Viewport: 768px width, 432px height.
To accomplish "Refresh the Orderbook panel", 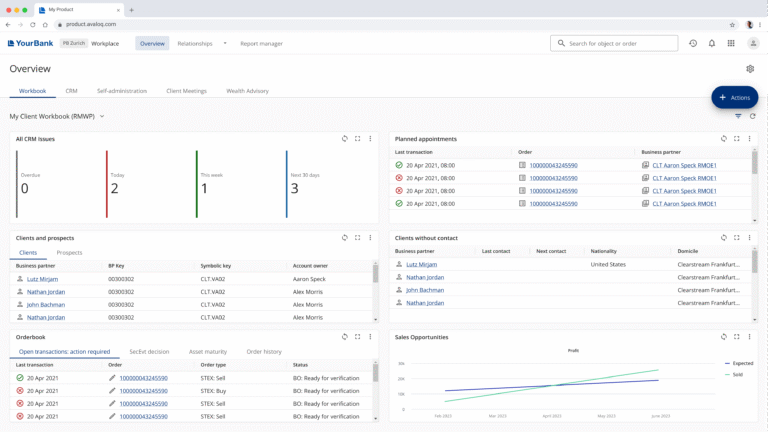I will [345, 337].
